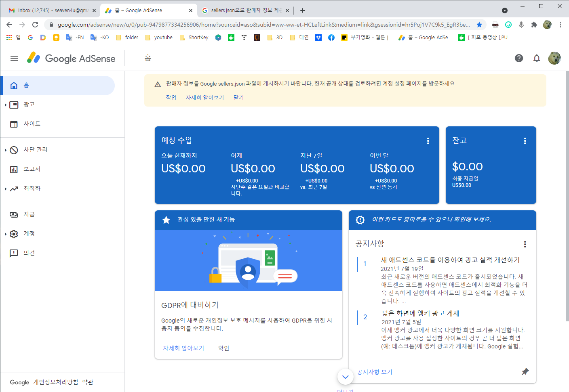
Task: Expand more cards with the down chevron
Action: coord(345,377)
